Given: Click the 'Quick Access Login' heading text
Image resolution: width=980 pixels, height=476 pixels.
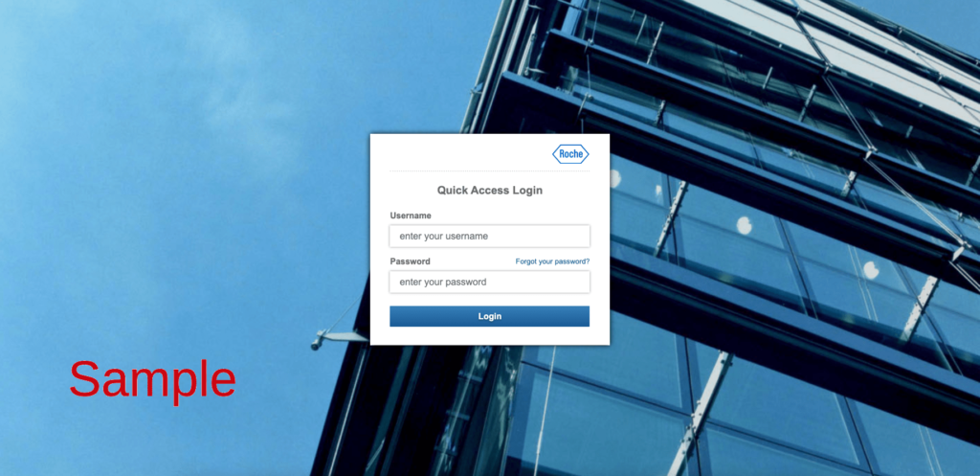Looking at the screenshot, I should coord(489,191).
